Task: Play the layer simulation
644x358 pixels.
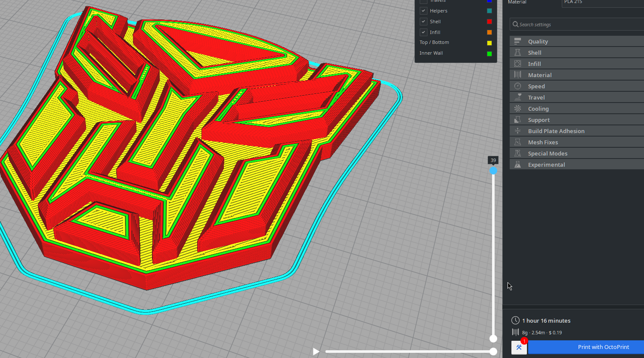Action: (316, 352)
